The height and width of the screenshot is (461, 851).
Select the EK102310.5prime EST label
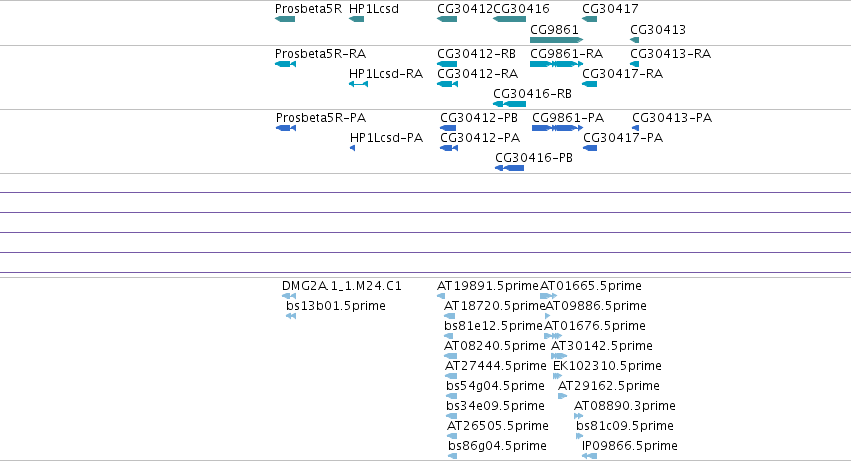(607, 366)
